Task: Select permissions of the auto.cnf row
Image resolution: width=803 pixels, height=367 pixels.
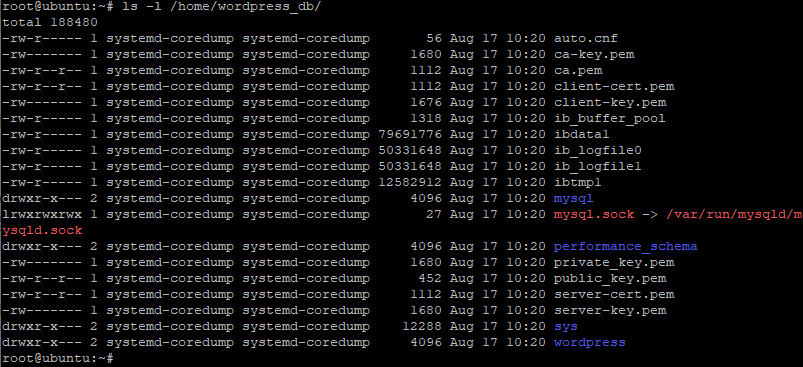Action: coord(42,38)
